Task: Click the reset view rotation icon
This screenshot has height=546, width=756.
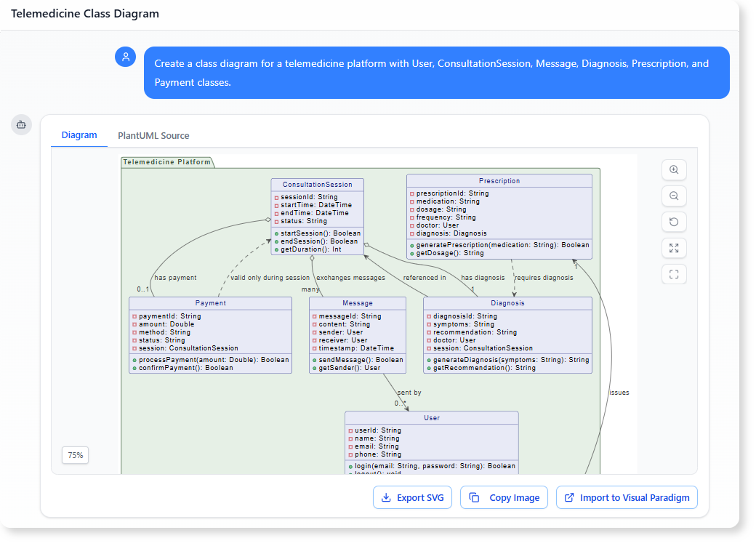Action: pyautogui.click(x=674, y=222)
